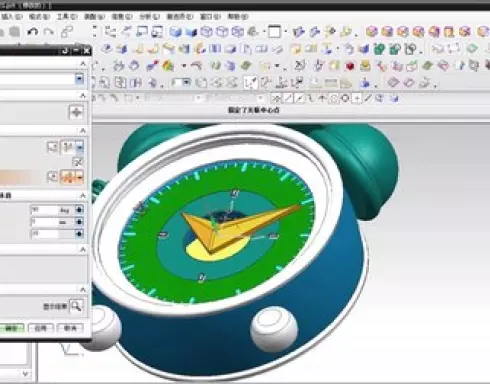Select the red cube icon in toolbar
This screenshot has width=490, height=384.
[349, 66]
